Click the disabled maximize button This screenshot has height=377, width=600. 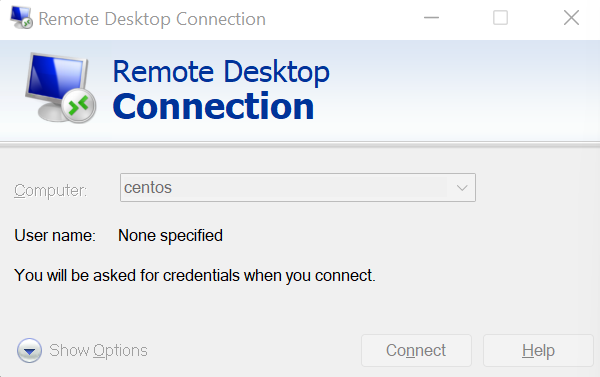(501, 18)
